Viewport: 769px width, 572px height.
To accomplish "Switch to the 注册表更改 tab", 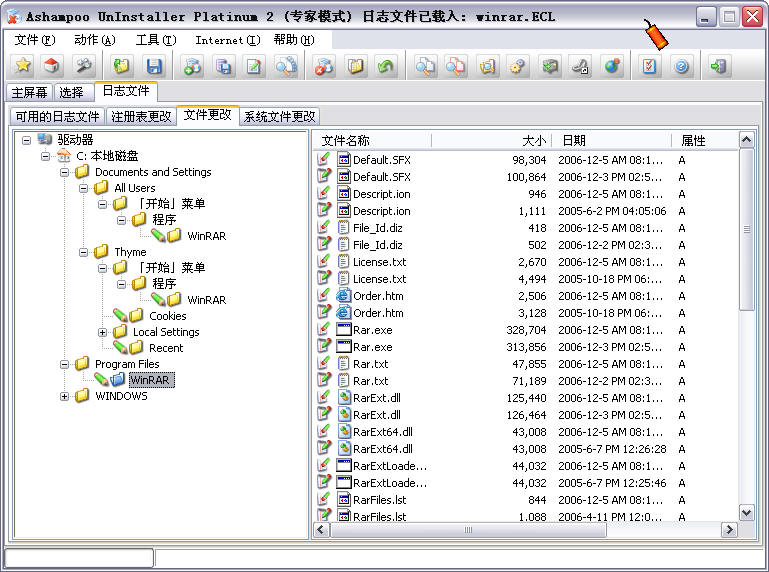I will click(141, 116).
